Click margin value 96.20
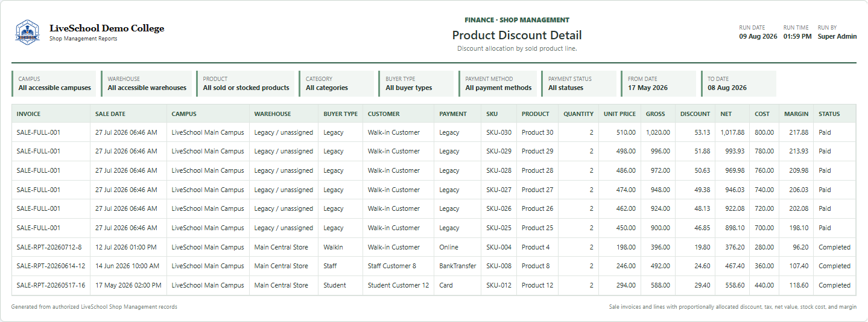The height and width of the screenshot is (322, 868). point(800,247)
